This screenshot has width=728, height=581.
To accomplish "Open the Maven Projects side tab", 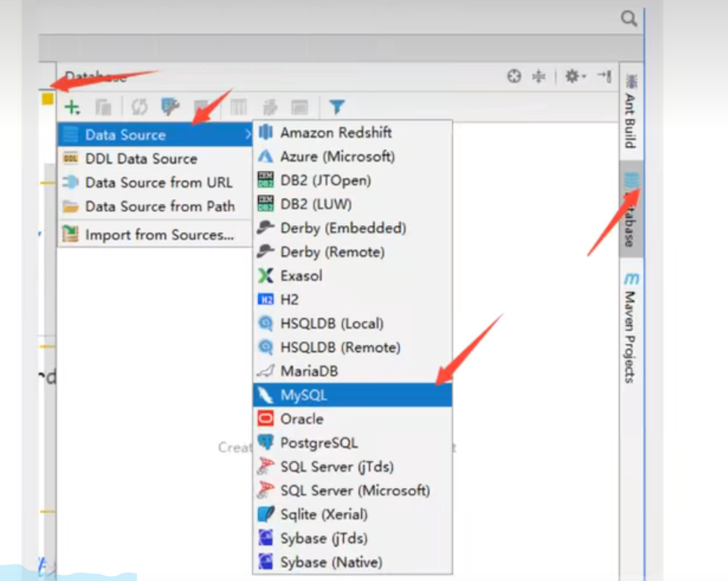I will coord(630,328).
